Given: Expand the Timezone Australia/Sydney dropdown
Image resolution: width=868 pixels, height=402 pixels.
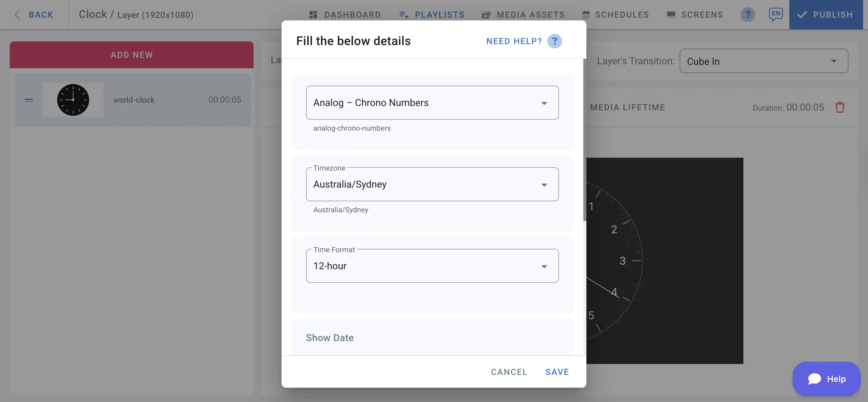Looking at the screenshot, I should pos(432,185).
